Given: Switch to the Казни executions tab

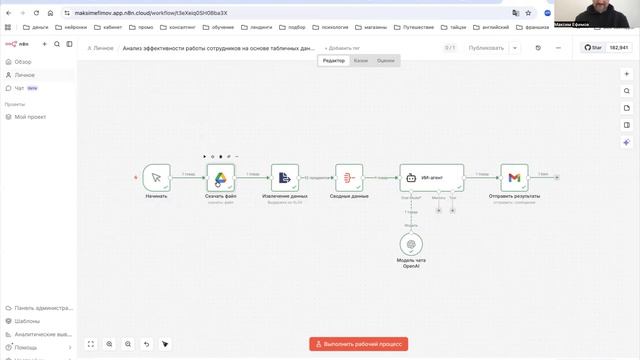Looking at the screenshot, I should [x=361, y=60].
